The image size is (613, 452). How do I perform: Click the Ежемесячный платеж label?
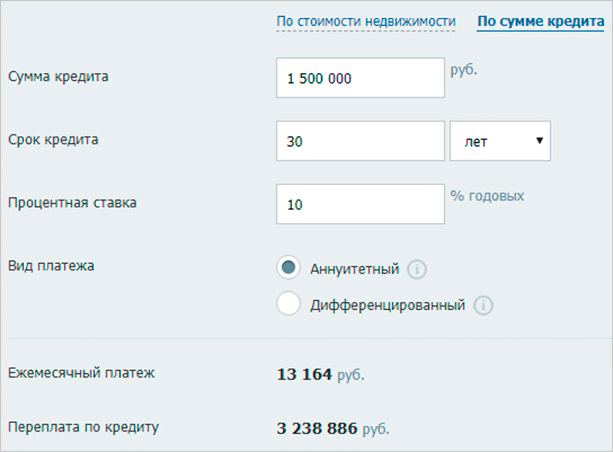82,374
